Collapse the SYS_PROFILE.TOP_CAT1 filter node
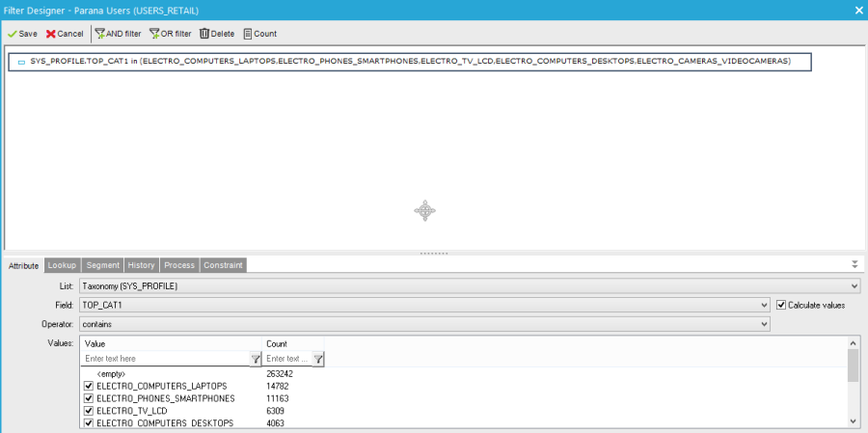This screenshot has width=868, height=433. point(21,62)
